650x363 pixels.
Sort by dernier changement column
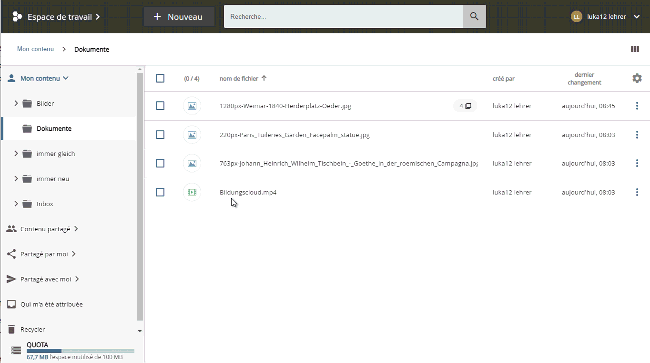pyautogui.click(x=584, y=78)
